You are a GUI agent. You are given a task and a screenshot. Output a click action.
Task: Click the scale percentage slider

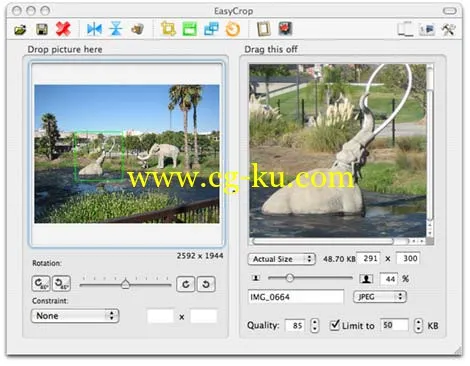coord(310,278)
